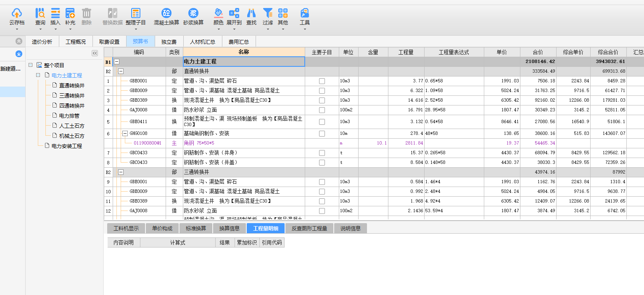Open dropdown arrow under 工具
Image resolution: width=644 pixels, height=295 pixels.
pyautogui.click(x=305, y=29)
